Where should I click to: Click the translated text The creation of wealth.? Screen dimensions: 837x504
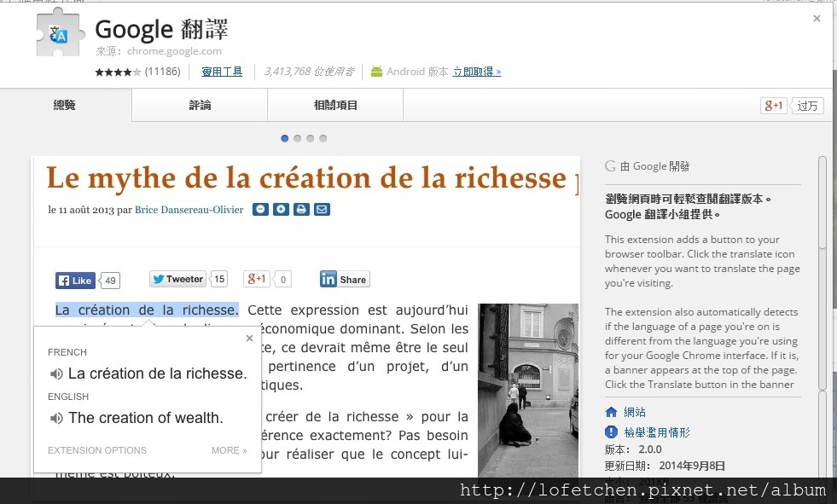146,418
